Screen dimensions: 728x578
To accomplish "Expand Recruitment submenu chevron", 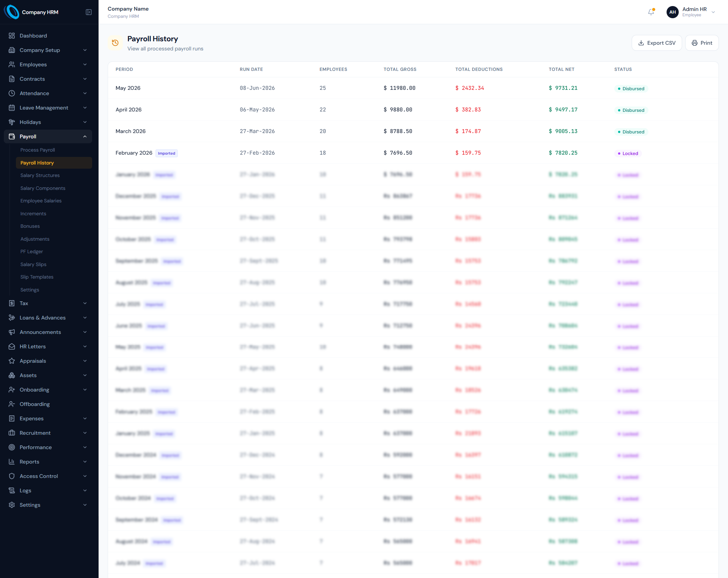I will (85, 433).
